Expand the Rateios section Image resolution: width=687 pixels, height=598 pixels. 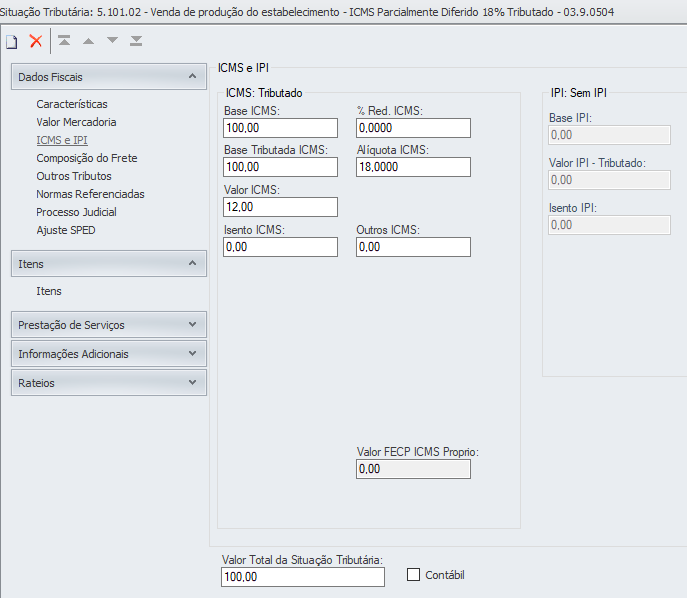pos(109,382)
